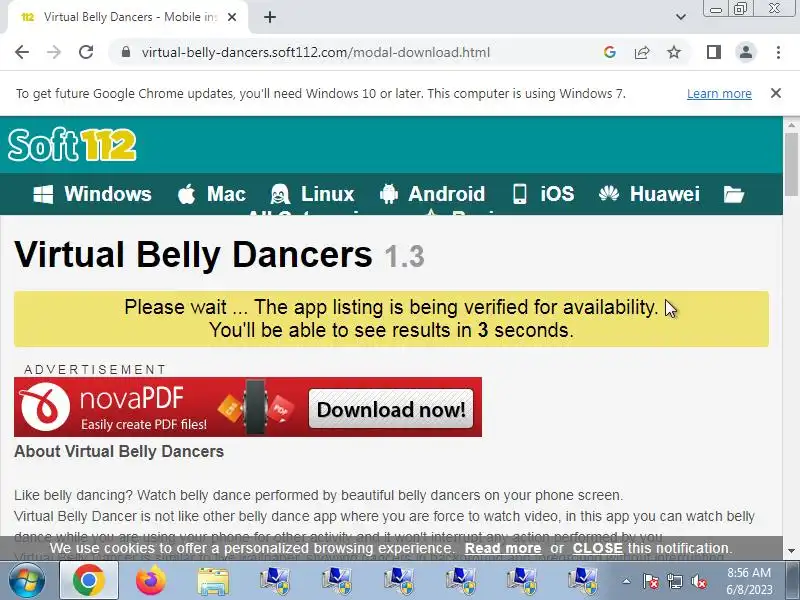Go back to the previous page

click(x=22, y=52)
